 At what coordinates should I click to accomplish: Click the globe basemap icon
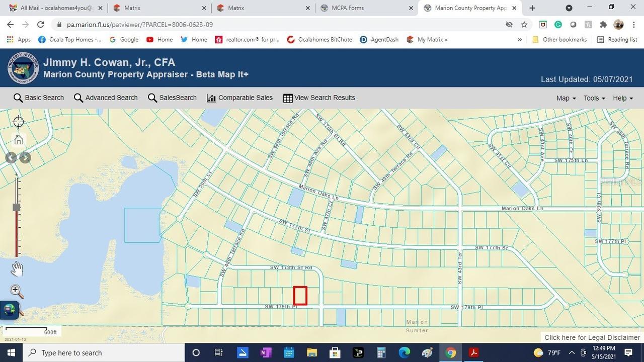10,310
